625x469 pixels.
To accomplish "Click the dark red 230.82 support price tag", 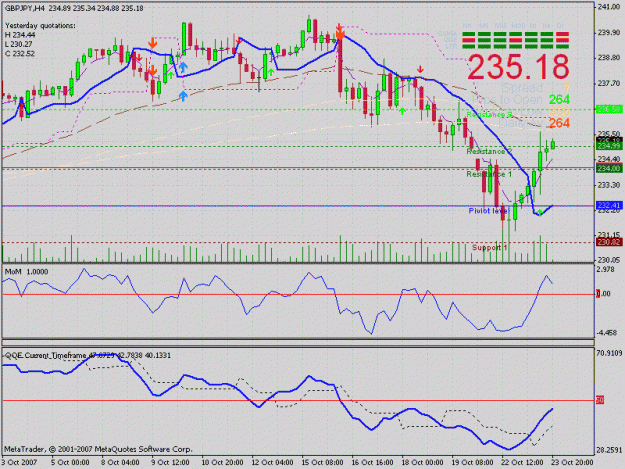I will [x=609, y=242].
